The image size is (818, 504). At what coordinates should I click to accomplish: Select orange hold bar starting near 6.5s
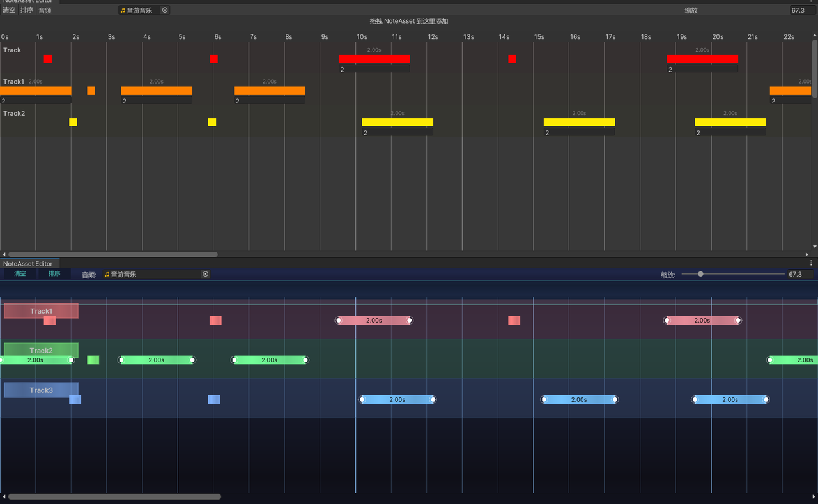click(270, 90)
